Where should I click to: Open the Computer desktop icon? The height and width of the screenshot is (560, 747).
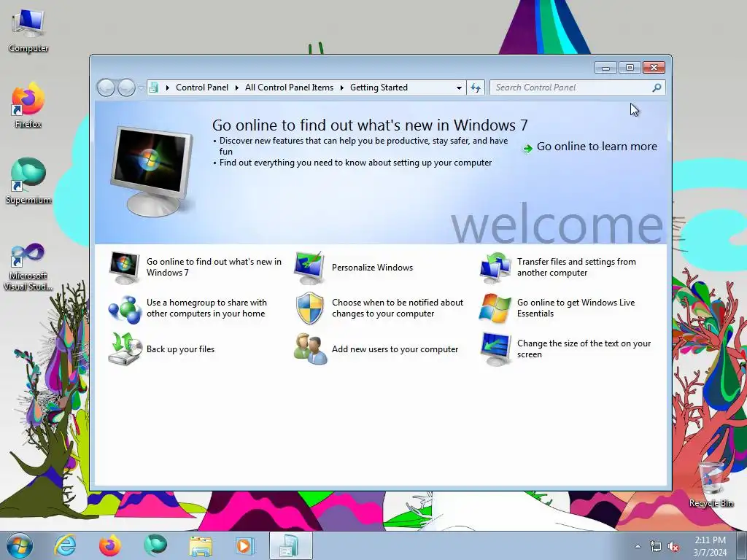tap(28, 31)
